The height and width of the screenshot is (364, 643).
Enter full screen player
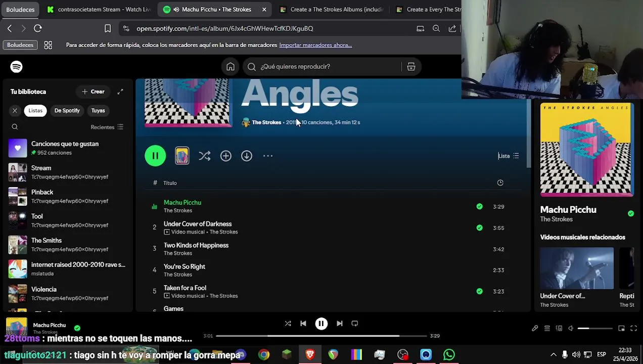633,329
